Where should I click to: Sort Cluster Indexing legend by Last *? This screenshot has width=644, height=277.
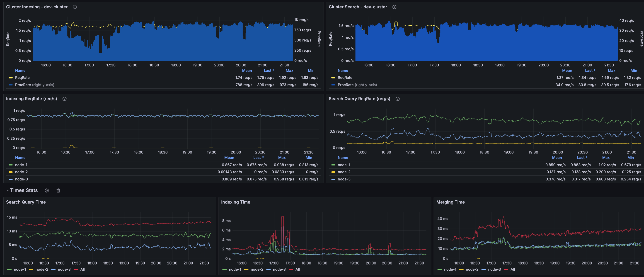269,71
